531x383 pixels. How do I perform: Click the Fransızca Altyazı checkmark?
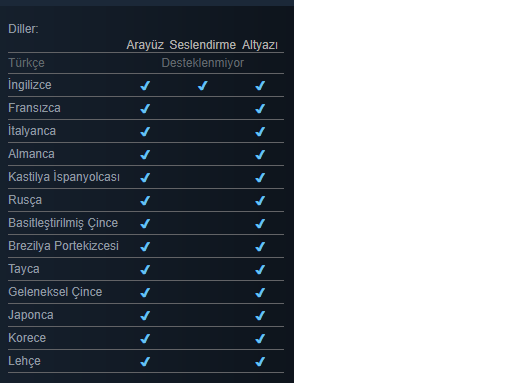click(260, 108)
